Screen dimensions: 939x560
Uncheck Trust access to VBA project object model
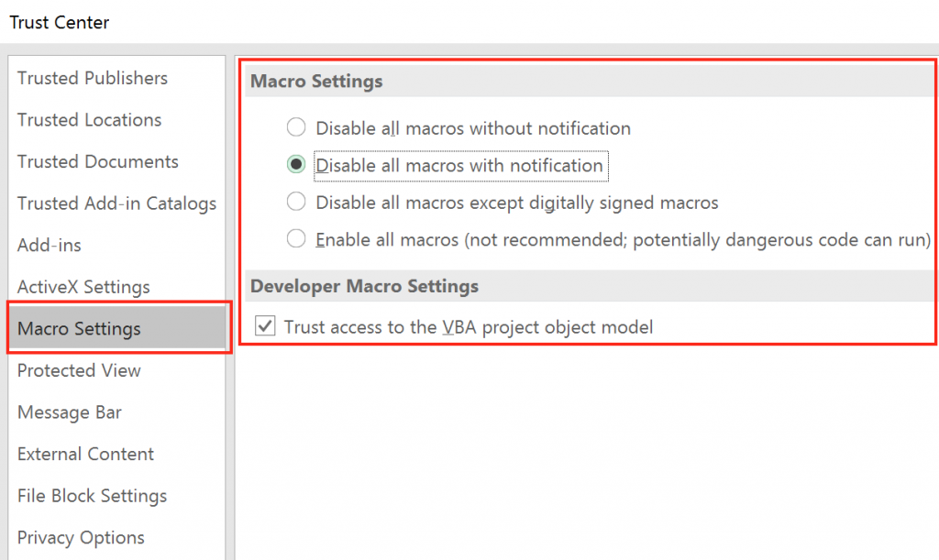point(265,326)
